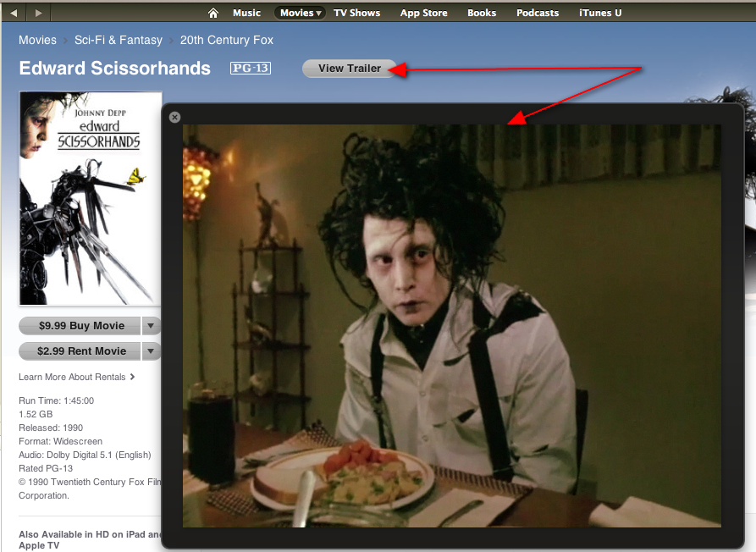The image size is (756, 552).
Task: Open the iTunes U section
Action: [x=600, y=13]
